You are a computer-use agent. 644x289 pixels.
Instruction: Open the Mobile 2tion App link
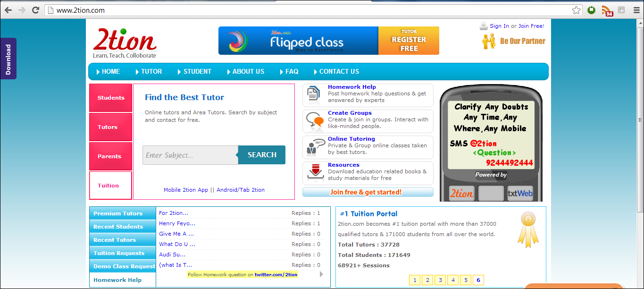click(186, 190)
